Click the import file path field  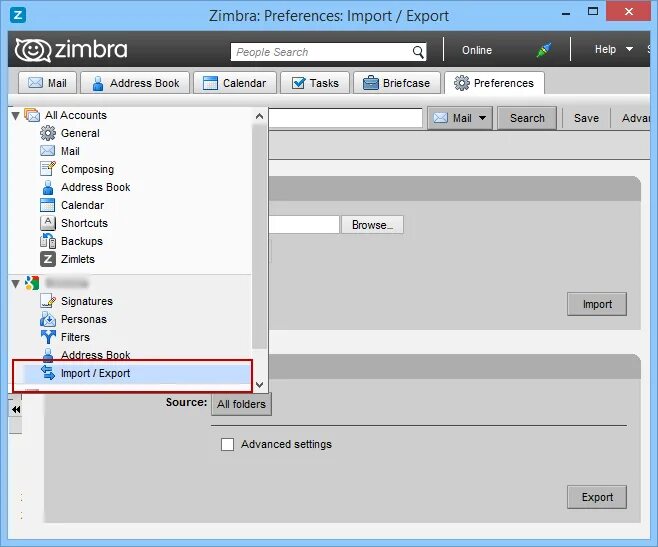coord(304,225)
